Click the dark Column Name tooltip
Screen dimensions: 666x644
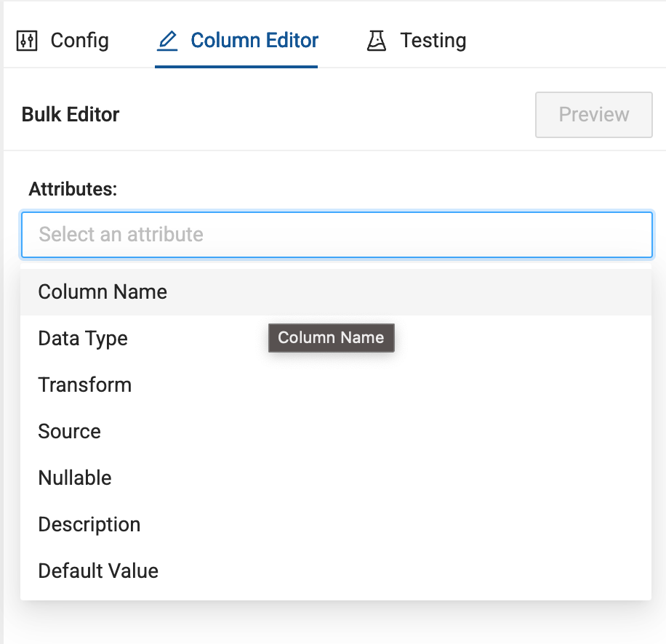click(331, 338)
